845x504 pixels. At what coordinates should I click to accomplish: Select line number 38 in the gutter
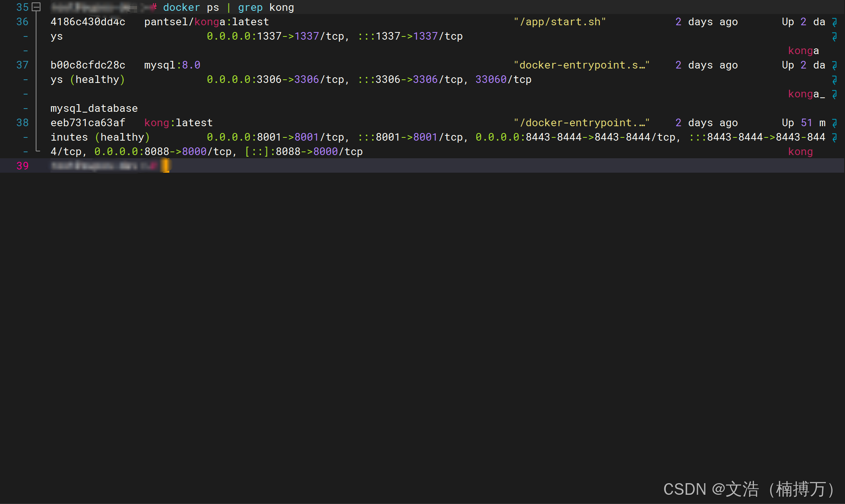tap(22, 123)
